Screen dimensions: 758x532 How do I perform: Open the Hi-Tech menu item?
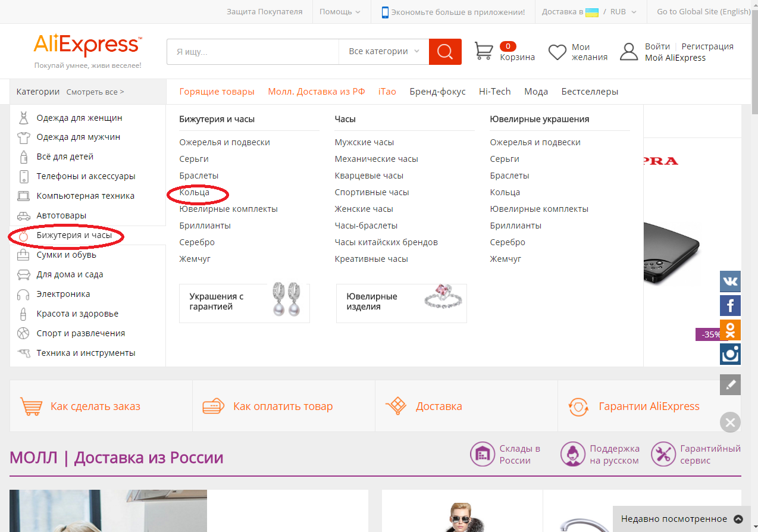tap(495, 92)
